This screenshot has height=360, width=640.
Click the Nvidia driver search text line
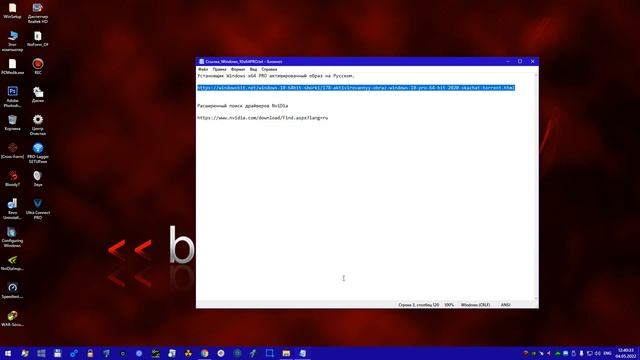coord(242,106)
